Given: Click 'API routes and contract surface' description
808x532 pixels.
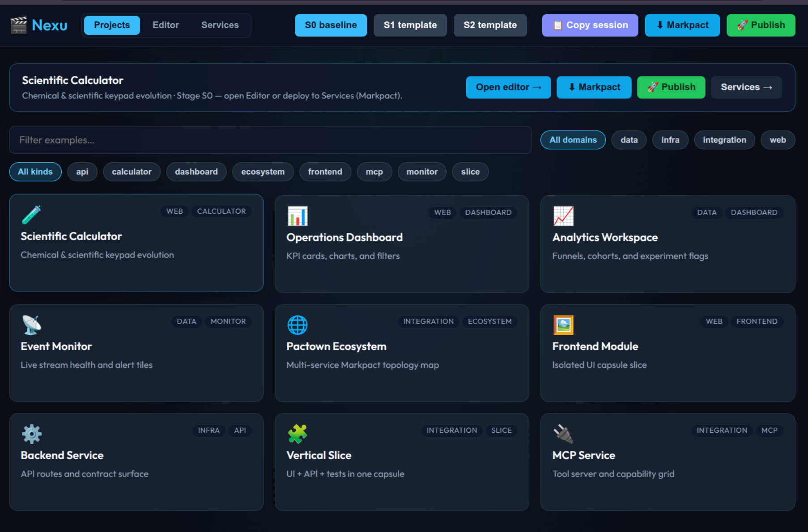Looking at the screenshot, I should click(85, 474).
